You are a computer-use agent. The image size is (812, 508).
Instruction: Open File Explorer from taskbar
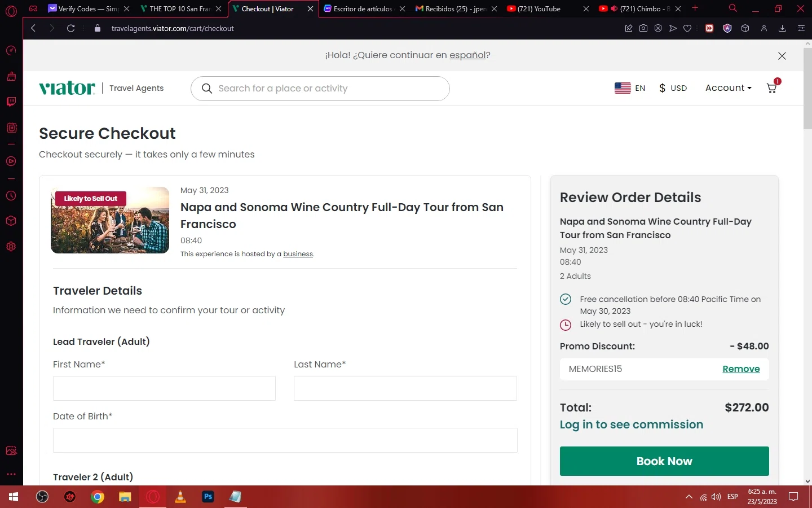point(125,497)
